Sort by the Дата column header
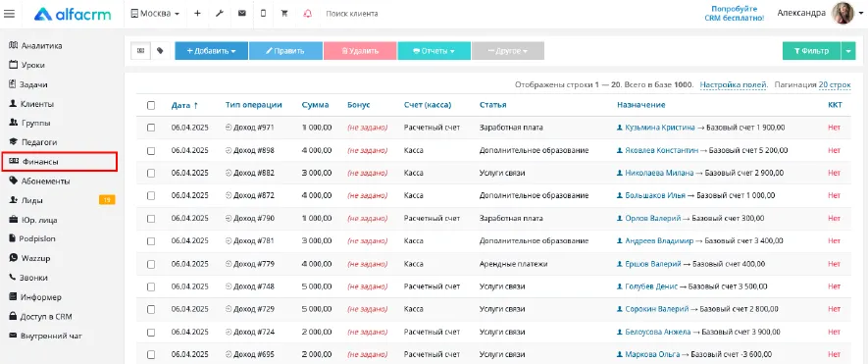 tap(184, 105)
